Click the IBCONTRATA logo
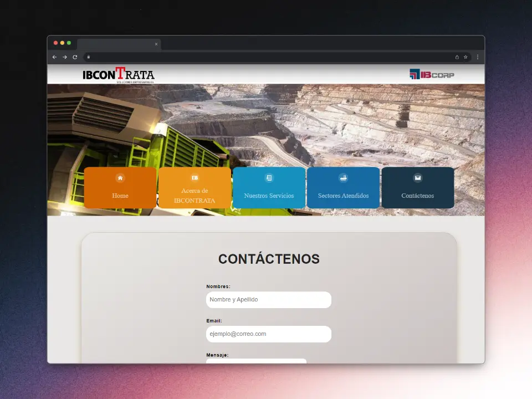 tap(119, 75)
